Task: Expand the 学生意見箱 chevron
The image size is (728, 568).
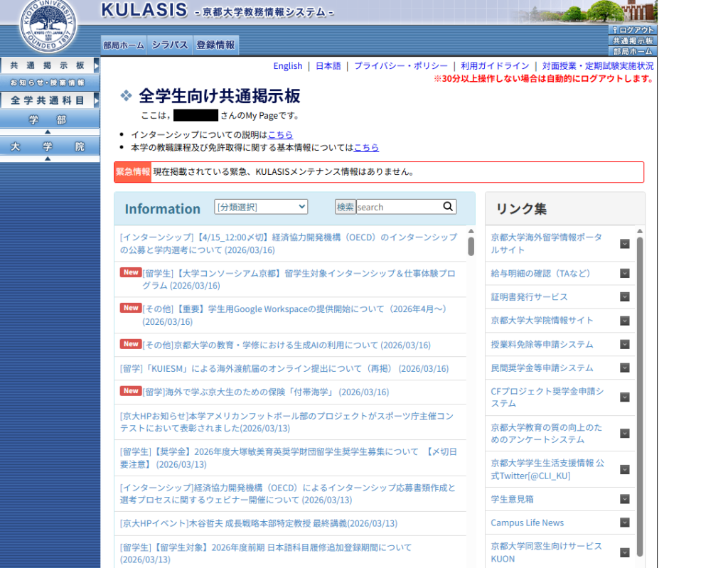Action: pyautogui.click(x=624, y=500)
